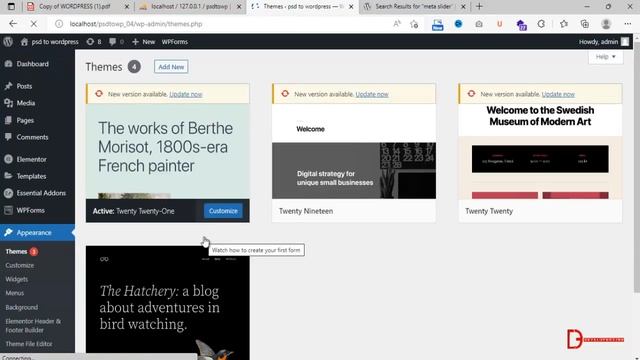
Task: Click Customize on Twenty Twenty-One theme
Action: pos(223,211)
